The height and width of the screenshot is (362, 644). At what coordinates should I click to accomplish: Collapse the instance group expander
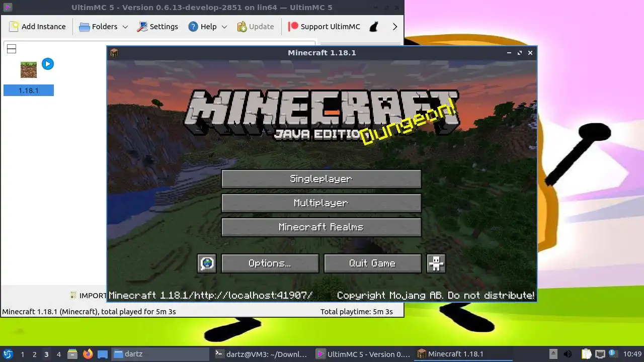[x=12, y=49]
